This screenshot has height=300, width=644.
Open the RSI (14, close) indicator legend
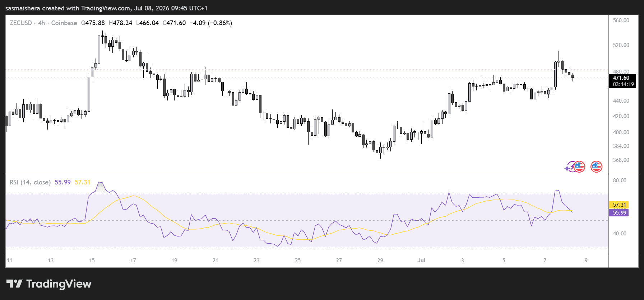pos(30,182)
